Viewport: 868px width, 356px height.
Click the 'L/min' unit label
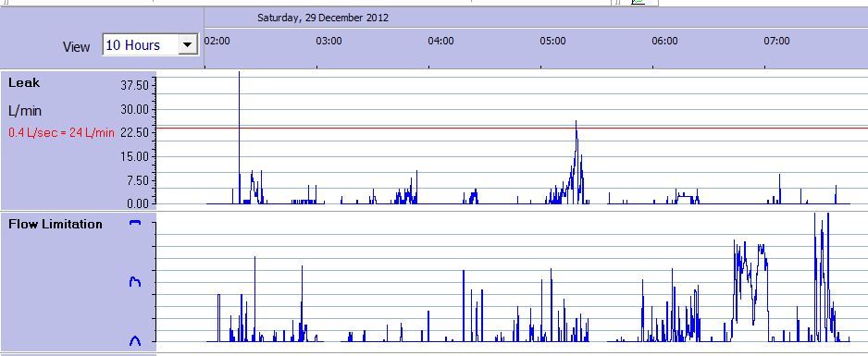pos(25,111)
